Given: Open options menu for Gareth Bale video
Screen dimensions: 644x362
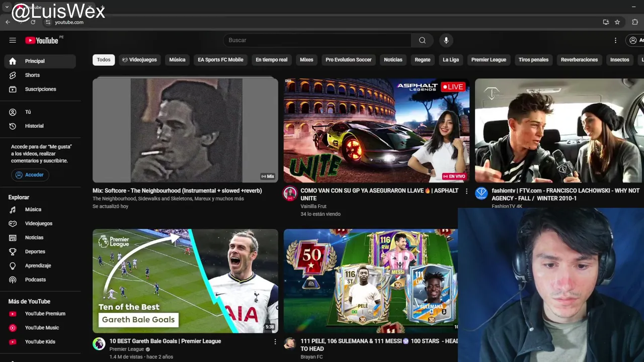Looking at the screenshot, I should 275,342.
